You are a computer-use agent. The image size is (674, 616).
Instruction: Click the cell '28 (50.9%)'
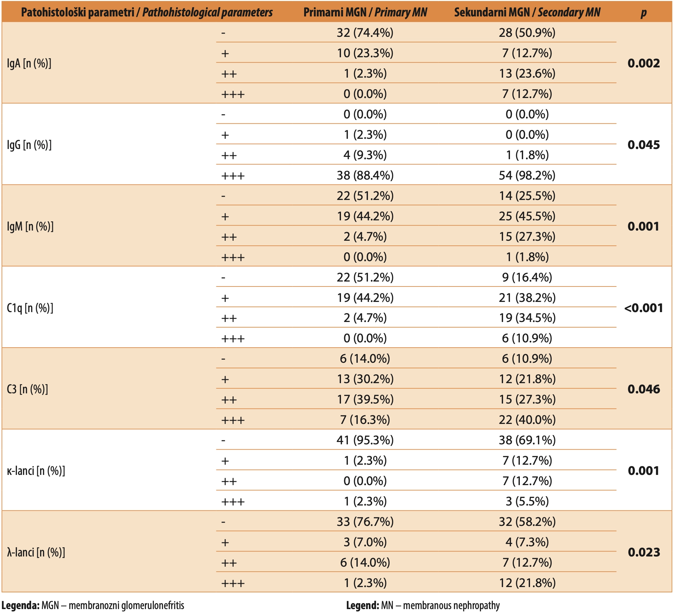[527, 33]
